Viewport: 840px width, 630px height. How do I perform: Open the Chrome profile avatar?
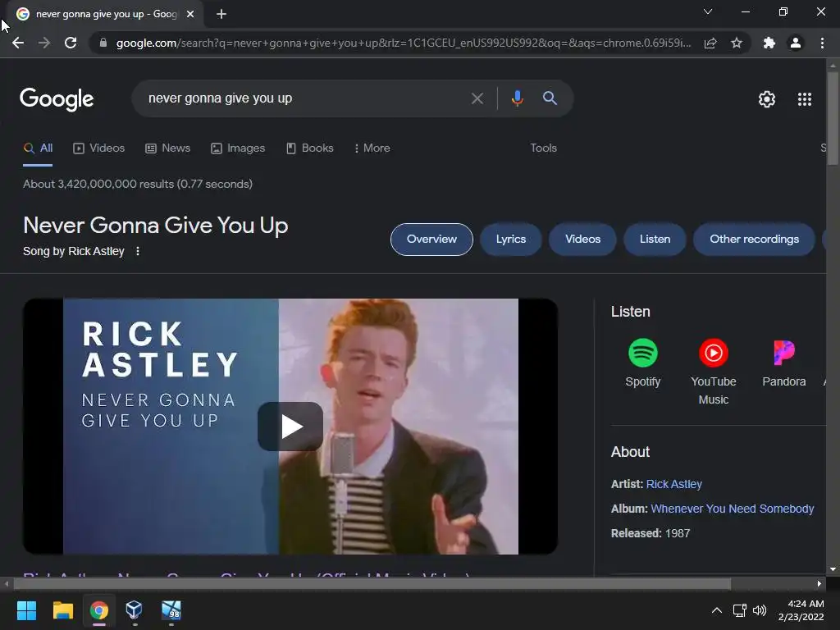tap(796, 43)
